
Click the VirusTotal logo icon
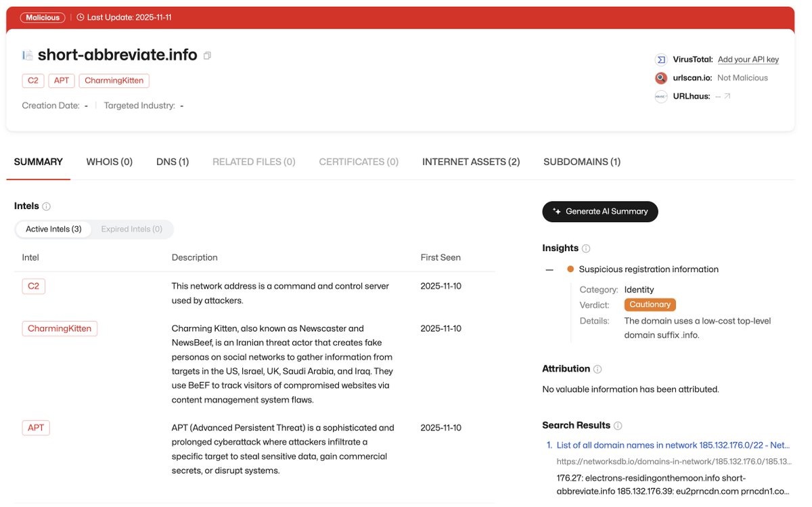coord(661,60)
